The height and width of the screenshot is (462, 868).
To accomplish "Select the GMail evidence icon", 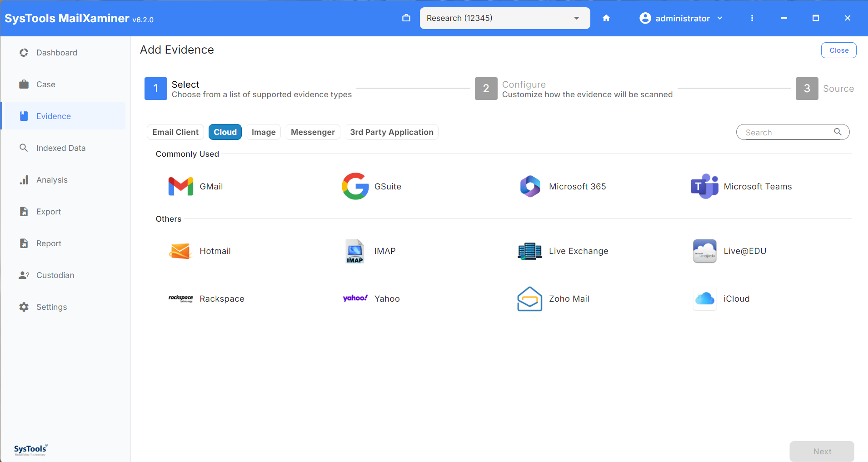I will tap(181, 186).
